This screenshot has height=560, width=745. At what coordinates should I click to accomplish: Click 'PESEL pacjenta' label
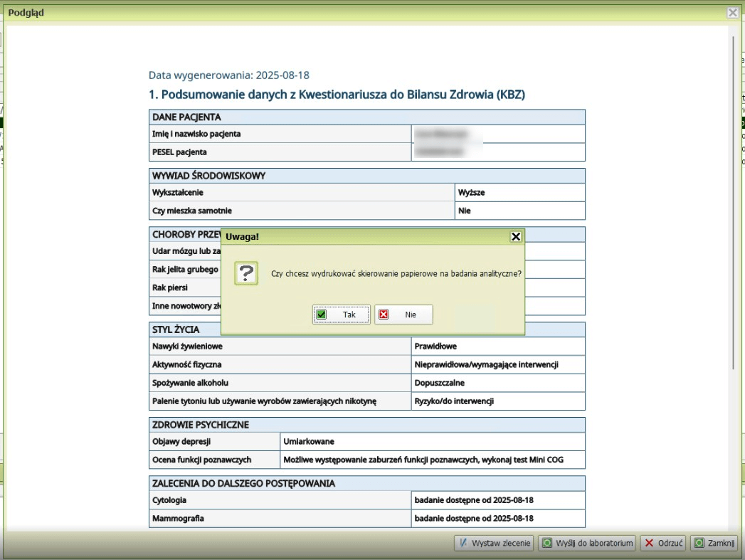tap(179, 152)
